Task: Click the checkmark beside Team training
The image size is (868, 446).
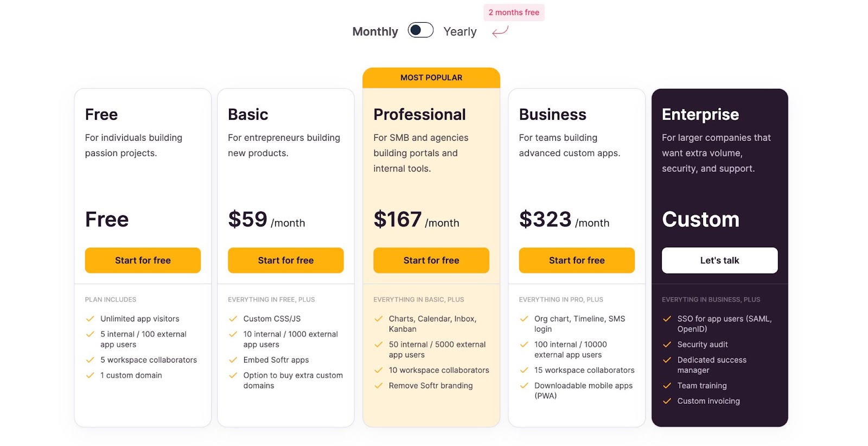Action: (x=666, y=386)
